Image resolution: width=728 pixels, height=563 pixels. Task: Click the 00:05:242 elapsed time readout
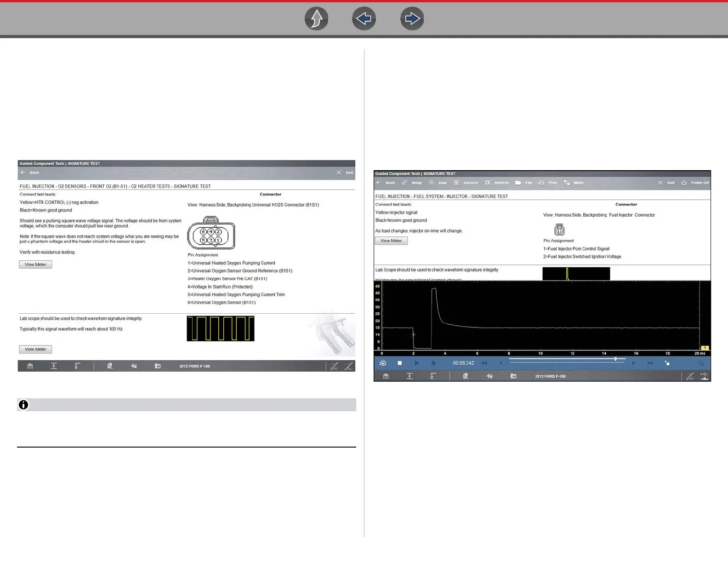[463, 363]
